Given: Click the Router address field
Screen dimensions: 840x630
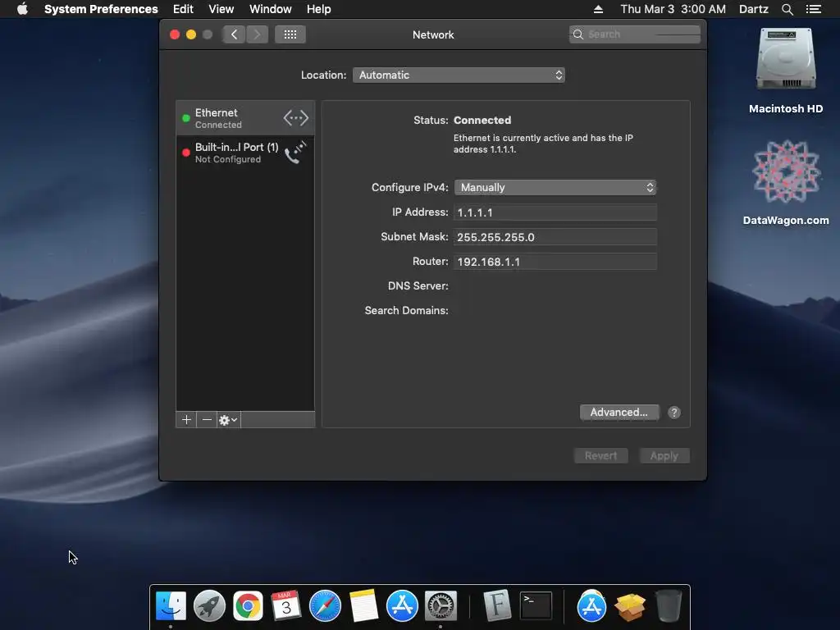Looking at the screenshot, I should (x=555, y=262).
